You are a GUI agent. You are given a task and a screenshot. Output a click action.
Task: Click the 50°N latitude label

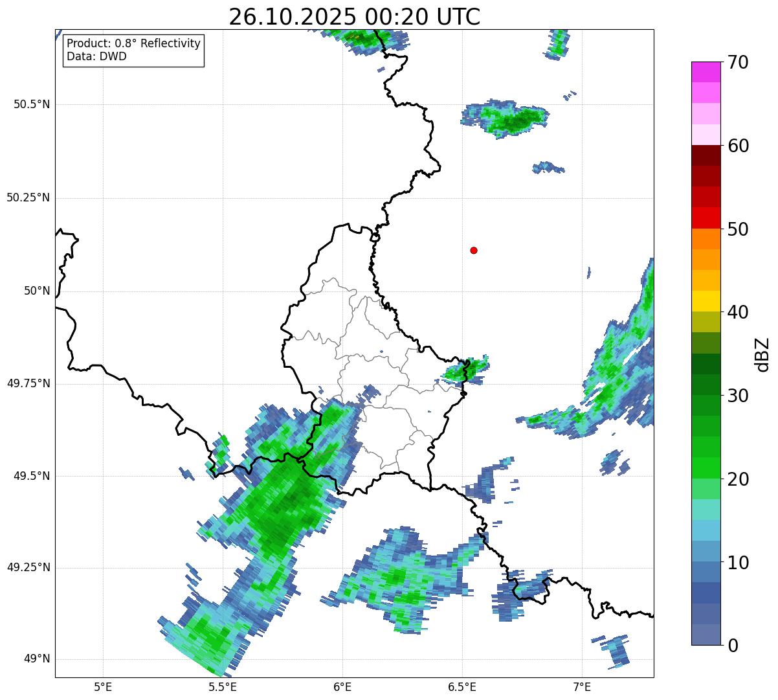(x=38, y=291)
